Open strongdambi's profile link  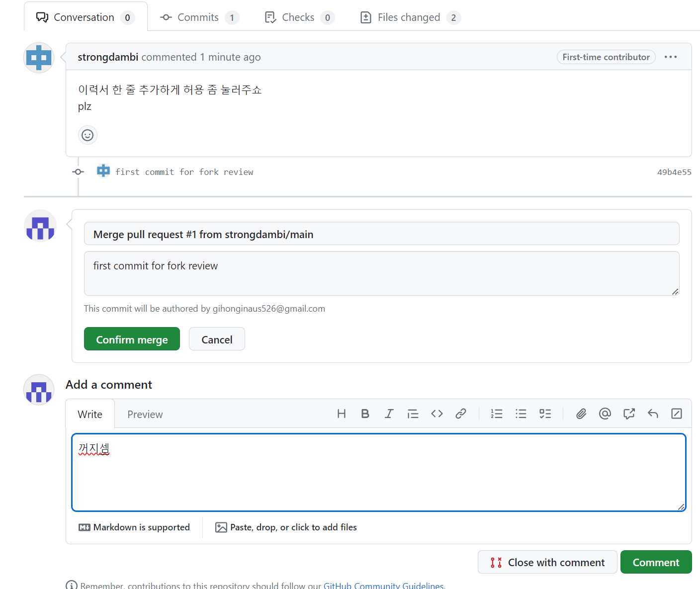(108, 57)
